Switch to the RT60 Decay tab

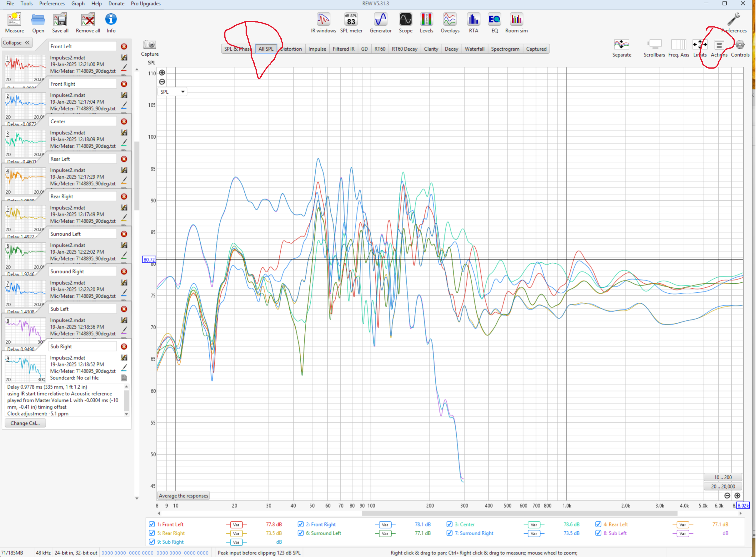(405, 49)
